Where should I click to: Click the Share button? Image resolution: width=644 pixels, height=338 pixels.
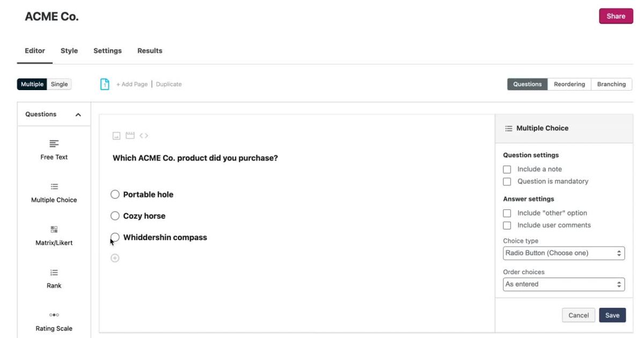coord(616,16)
